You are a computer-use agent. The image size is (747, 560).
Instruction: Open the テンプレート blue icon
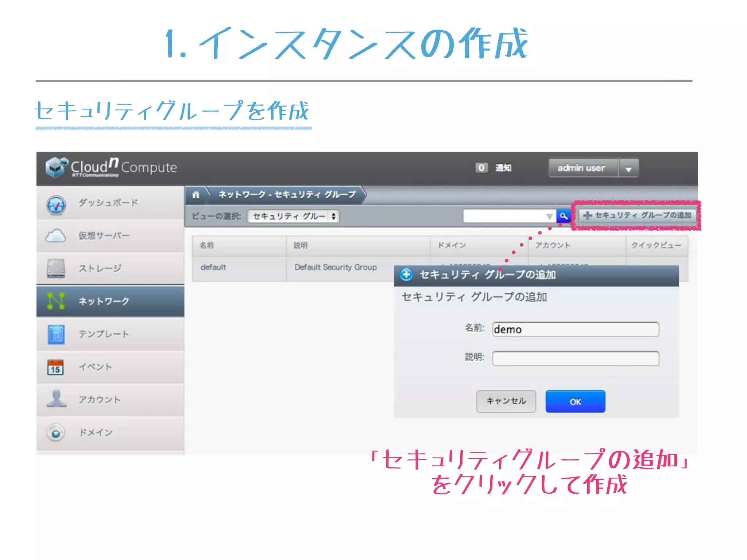(56, 334)
